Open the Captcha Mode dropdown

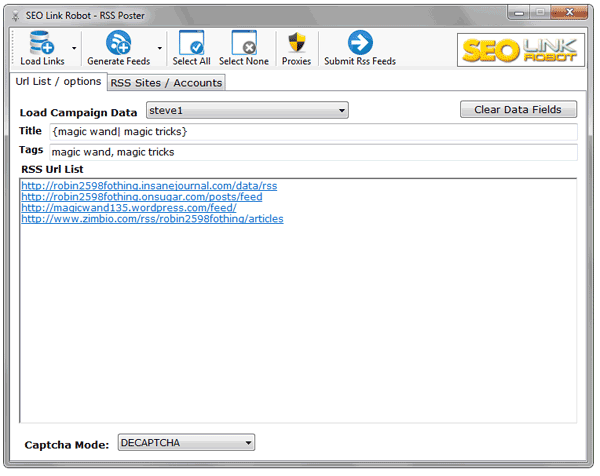186,442
